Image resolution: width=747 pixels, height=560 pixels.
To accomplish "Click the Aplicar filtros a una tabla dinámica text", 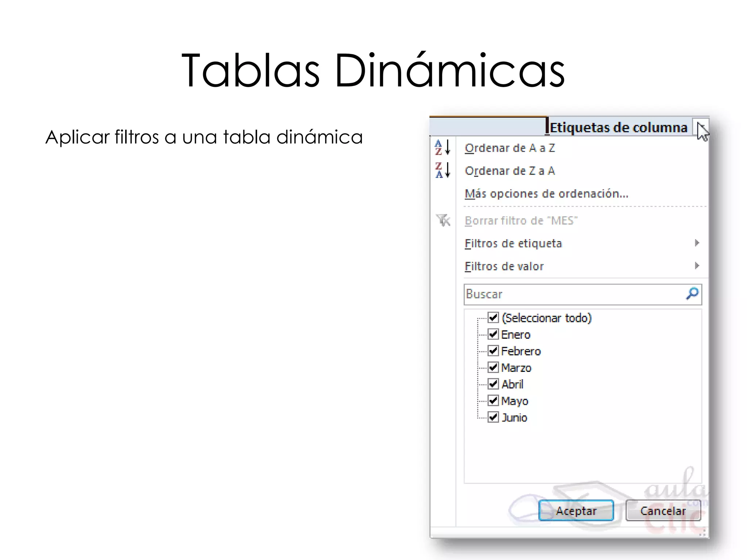I will coord(204,137).
